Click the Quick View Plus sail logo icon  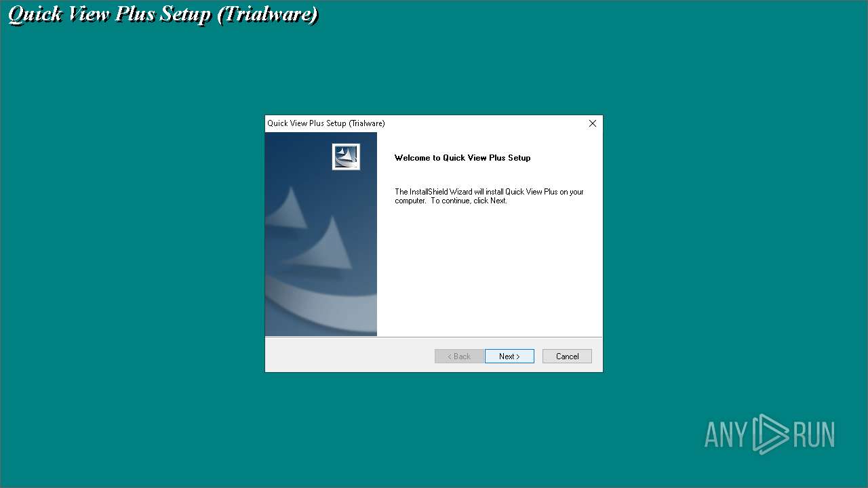click(346, 157)
